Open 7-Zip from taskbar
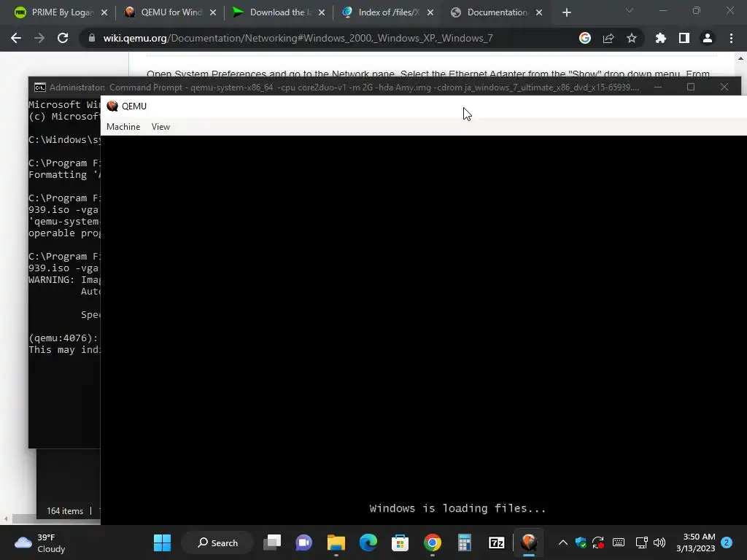747x560 pixels. click(496, 542)
